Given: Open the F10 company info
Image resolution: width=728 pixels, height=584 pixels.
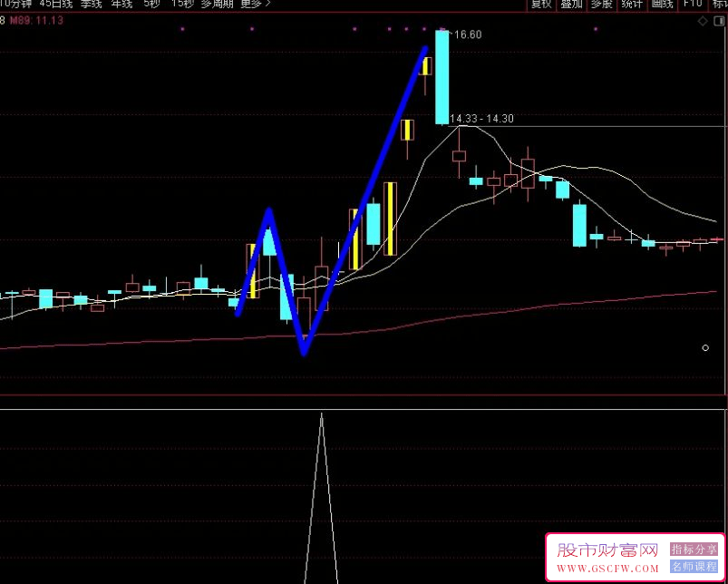Looking at the screenshot, I should coord(693,5).
